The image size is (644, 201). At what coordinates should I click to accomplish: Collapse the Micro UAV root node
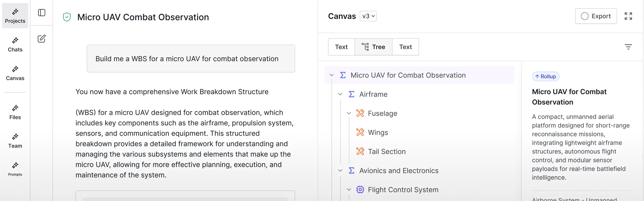point(331,75)
